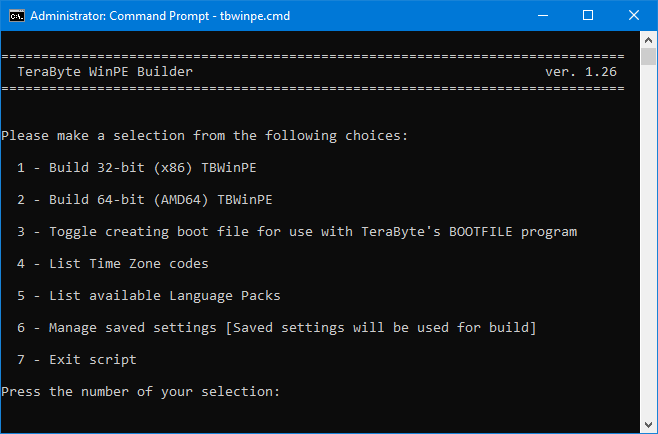Click the scrollbar up arrow

click(x=648, y=40)
